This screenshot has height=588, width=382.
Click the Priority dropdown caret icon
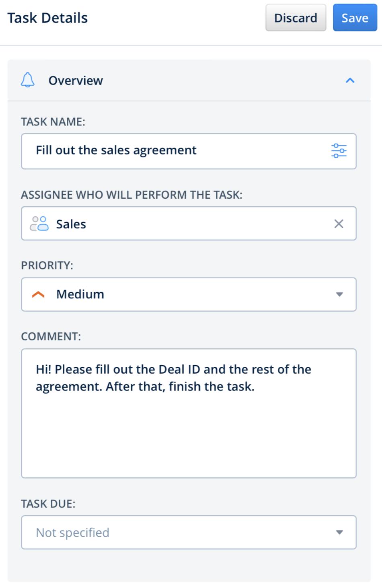[x=340, y=294]
